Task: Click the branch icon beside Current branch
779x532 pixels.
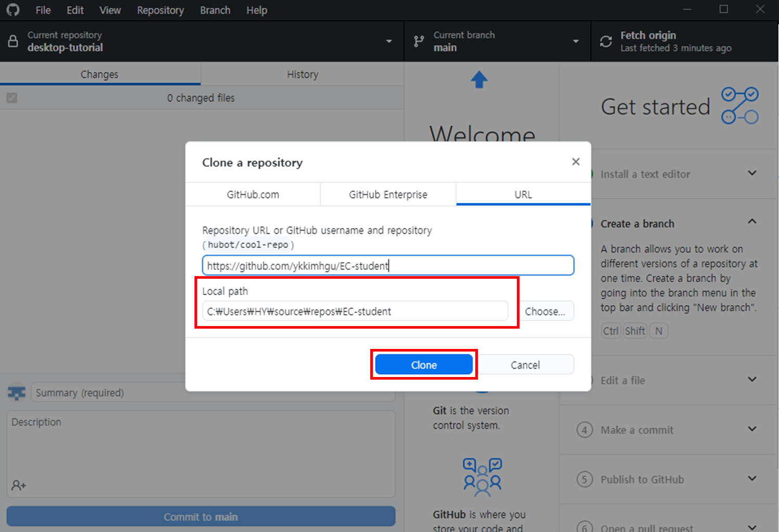Action: (x=419, y=42)
